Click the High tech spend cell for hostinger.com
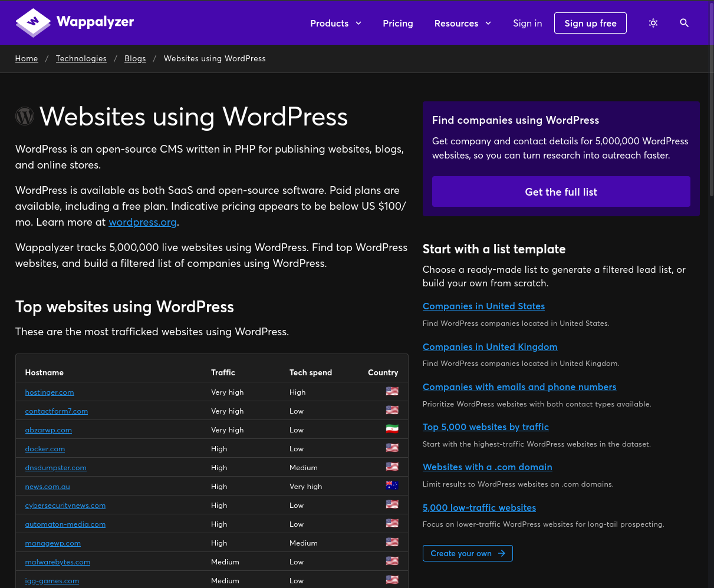Screen dimensions: 714x588 click(x=298, y=392)
